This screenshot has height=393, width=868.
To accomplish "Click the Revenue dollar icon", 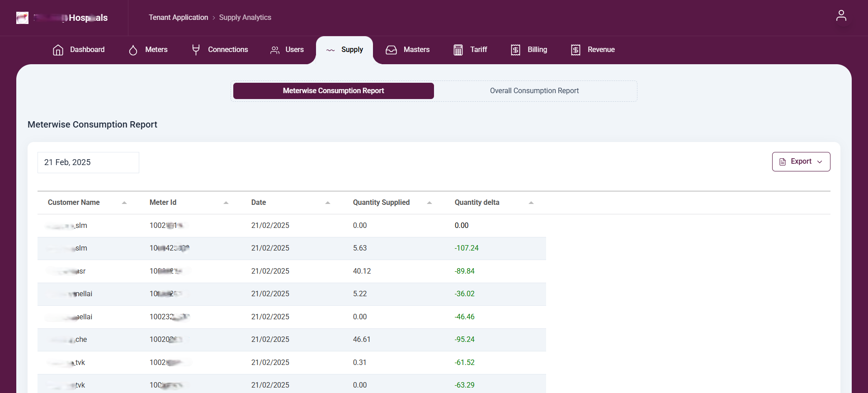I will click(x=576, y=50).
